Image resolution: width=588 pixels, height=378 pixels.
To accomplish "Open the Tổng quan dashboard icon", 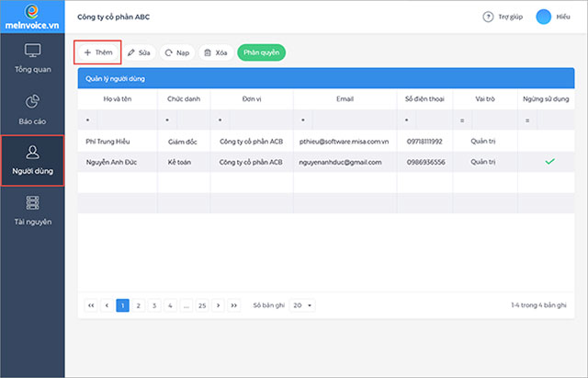I will (33, 51).
